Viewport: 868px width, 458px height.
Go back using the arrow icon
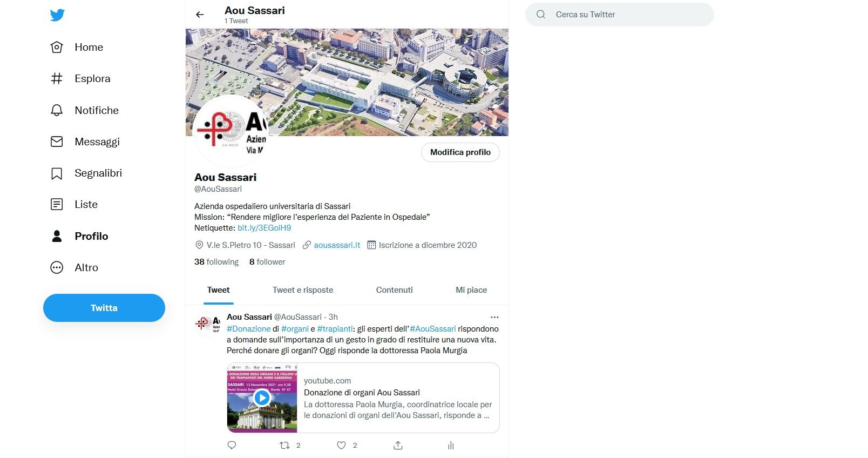tap(200, 15)
